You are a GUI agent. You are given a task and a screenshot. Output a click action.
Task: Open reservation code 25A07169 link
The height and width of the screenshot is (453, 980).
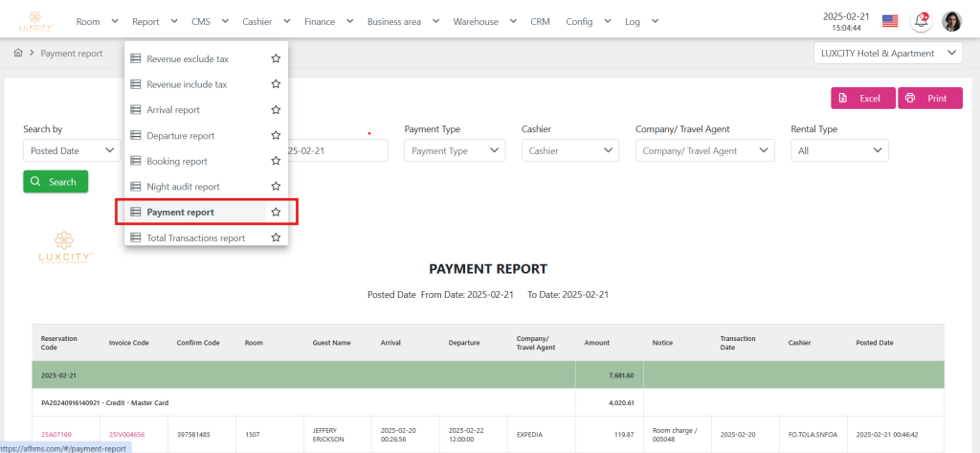click(x=56, y=434)
